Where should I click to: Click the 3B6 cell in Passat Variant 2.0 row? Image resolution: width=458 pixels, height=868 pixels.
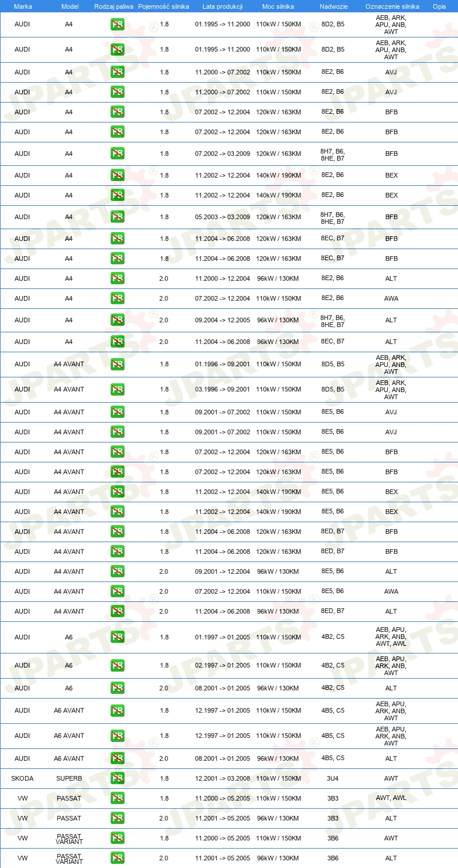pyautogui.click(x=333, y=858)
